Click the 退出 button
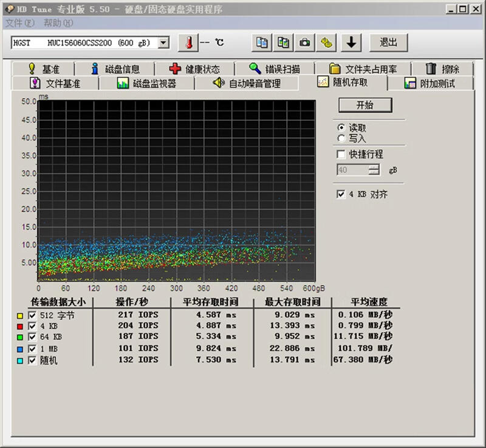This screenshot has height=448, width=486. [388, 42]
